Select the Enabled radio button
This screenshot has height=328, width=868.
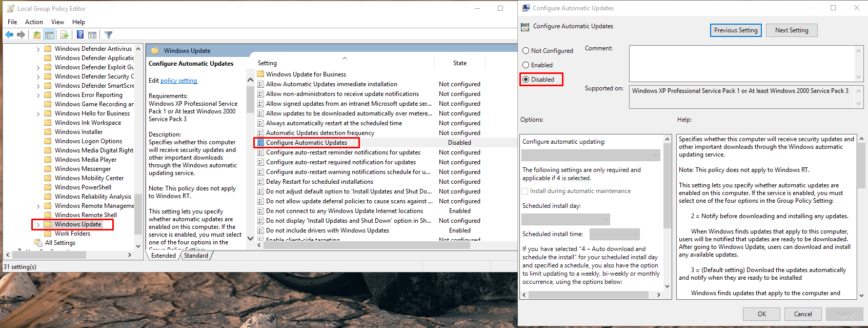point(526,65)
